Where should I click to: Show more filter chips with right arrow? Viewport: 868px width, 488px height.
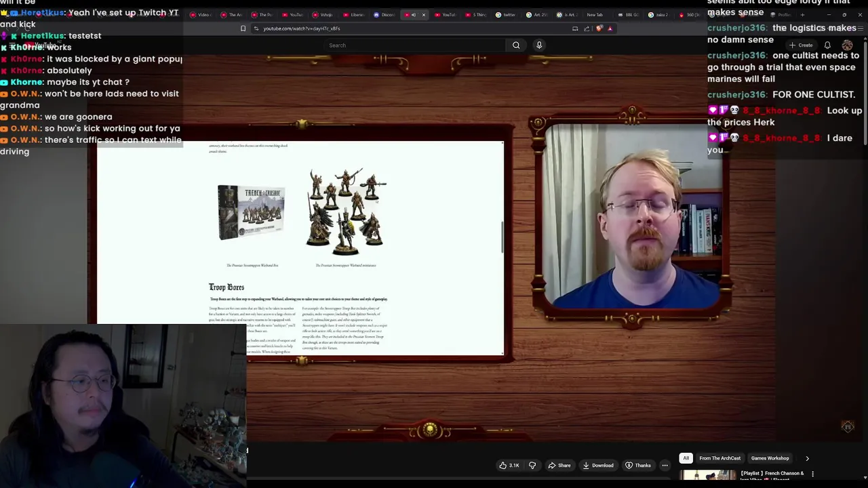point(807,458)
